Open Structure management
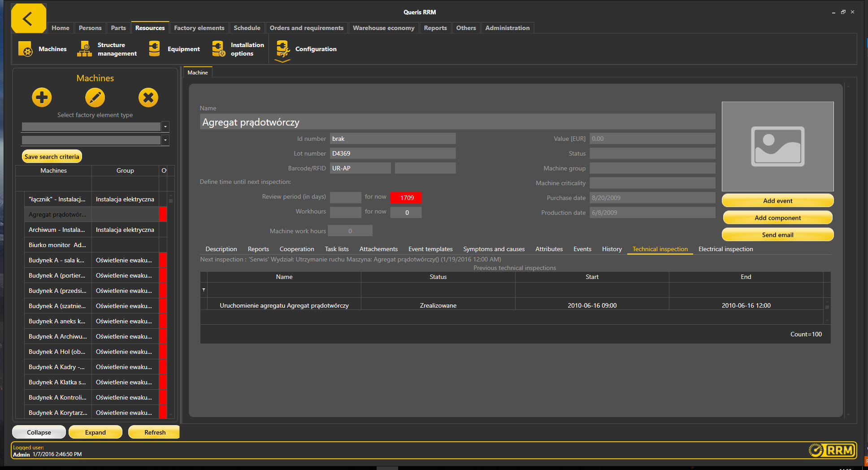 [106, 49]
